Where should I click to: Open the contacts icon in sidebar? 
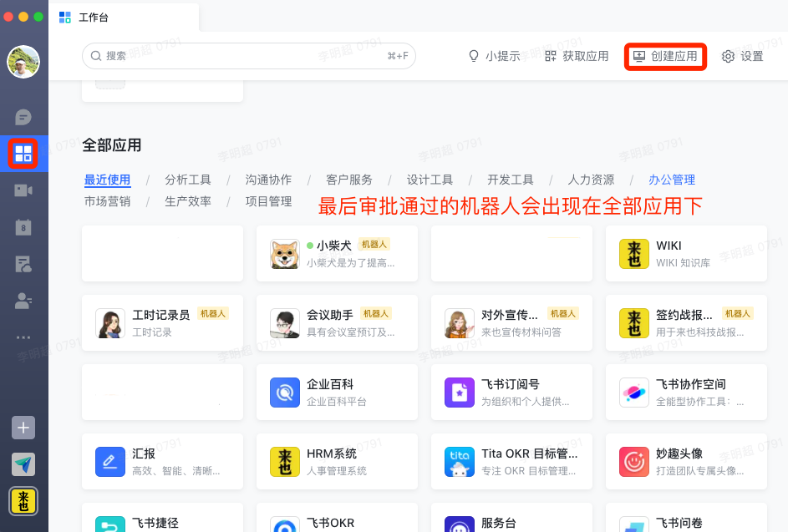point(23,301)
